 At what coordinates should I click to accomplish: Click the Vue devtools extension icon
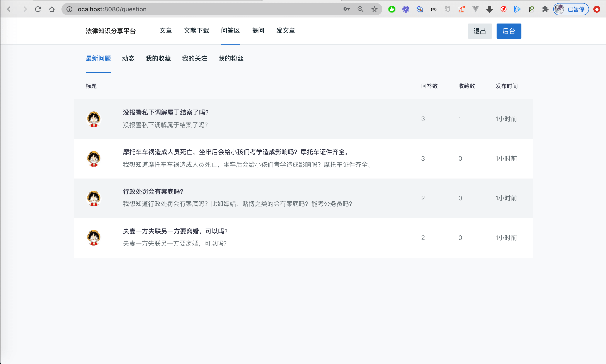tap(475, 9)
